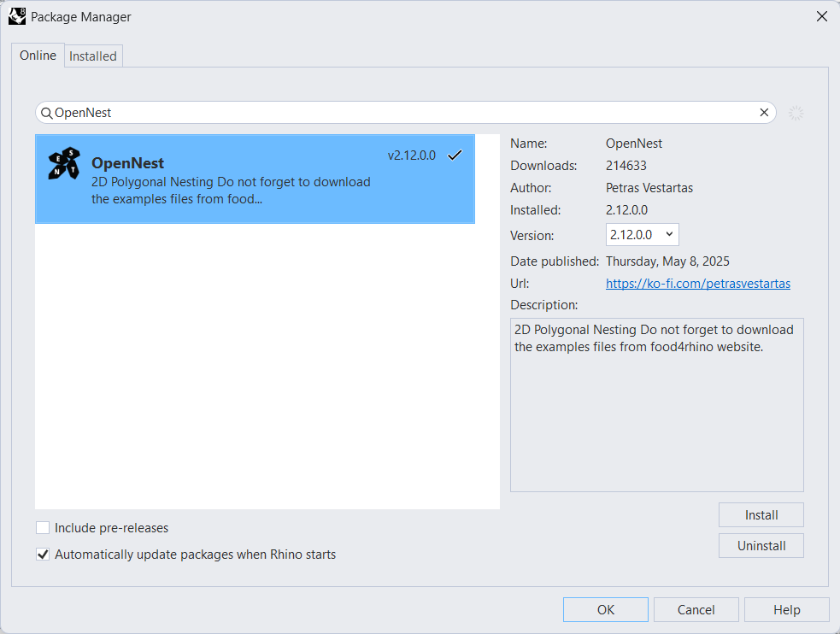The image size is (840, 634).
Task: Click the Rhino icon in title bar
Action: click(17, 16)
